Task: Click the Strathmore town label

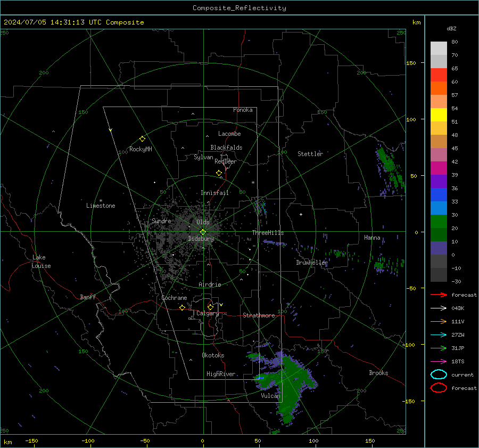Action: point(259,315)
